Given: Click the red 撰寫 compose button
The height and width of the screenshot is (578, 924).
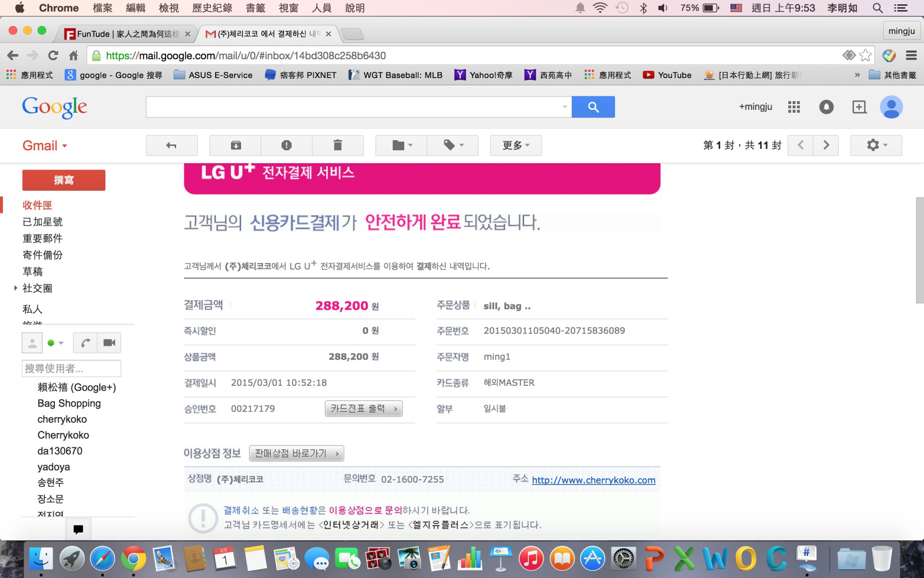Looking at the screenshot, I should pyautogui.click(x=64, y=180).
